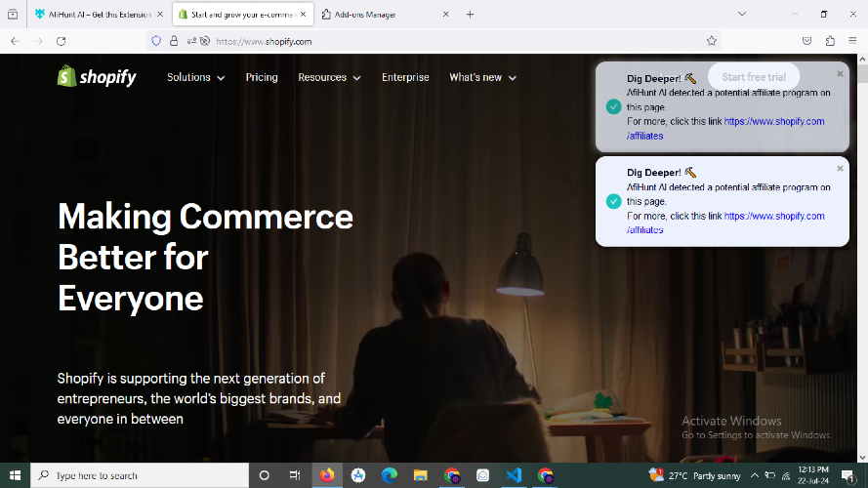
Task: Click the Start free trial button
Action: [754, 77]
